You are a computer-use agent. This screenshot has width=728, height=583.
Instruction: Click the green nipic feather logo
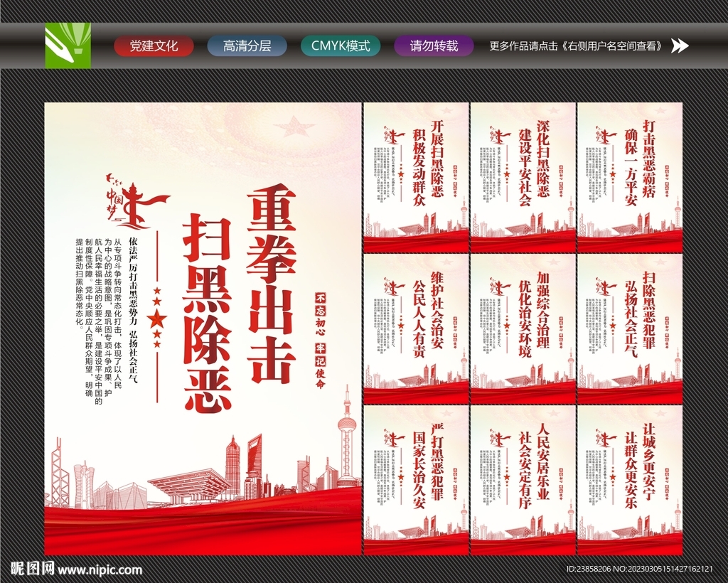point(68,46)
